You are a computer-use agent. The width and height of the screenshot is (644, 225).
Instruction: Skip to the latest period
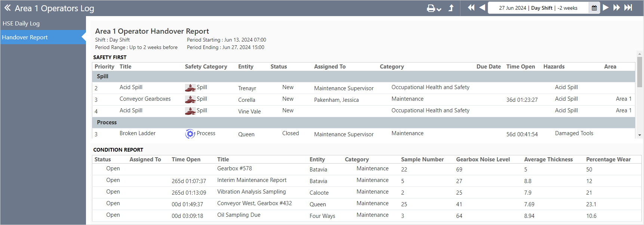pos(628,7)
